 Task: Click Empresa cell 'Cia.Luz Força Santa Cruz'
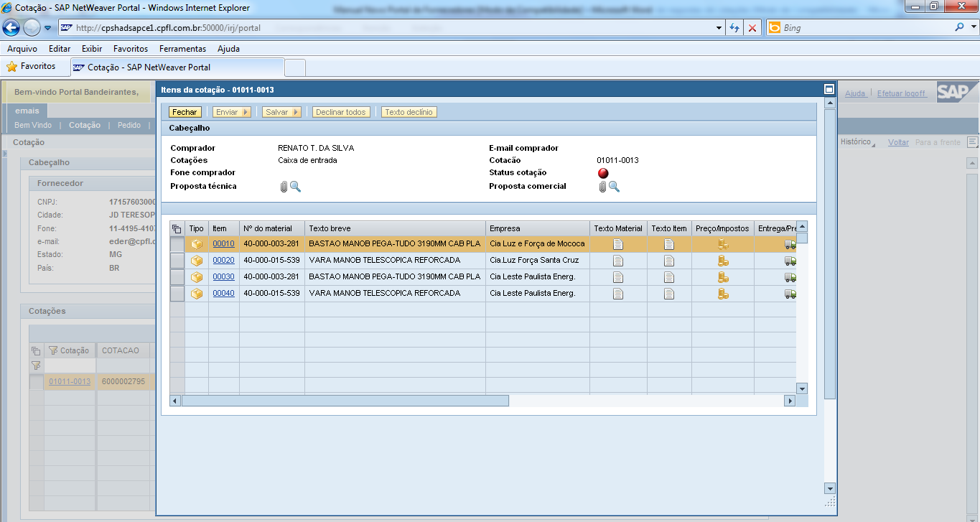pos(537,261)
